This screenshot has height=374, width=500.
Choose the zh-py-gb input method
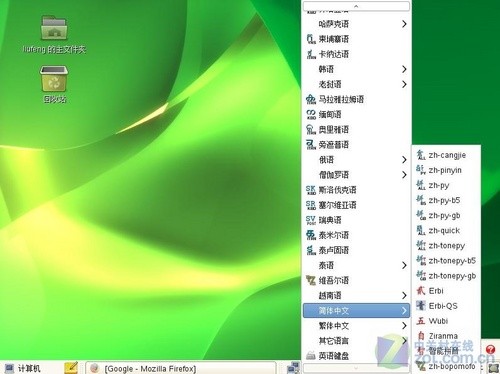[x=446, y=215]
